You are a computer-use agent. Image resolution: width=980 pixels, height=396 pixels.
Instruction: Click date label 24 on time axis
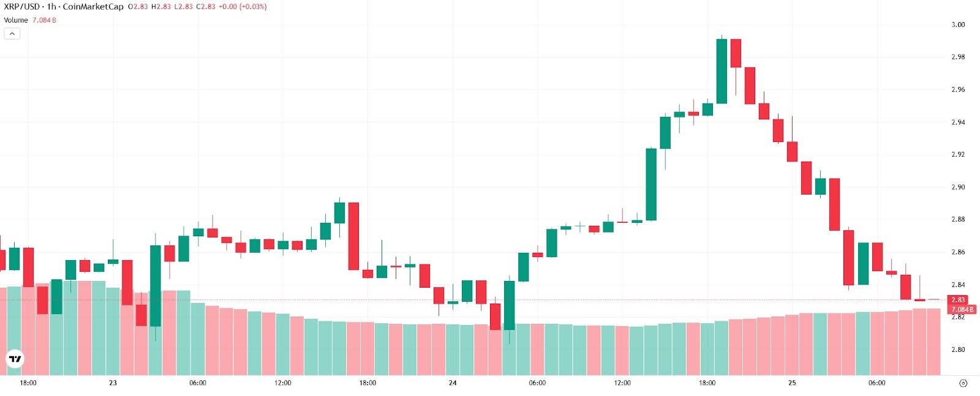453,383
